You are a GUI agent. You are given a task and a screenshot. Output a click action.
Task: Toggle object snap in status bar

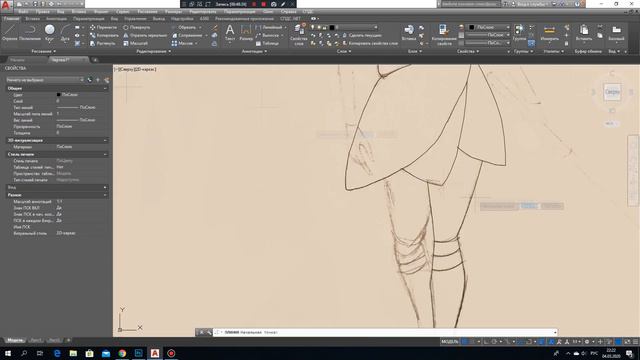point(529,342)
